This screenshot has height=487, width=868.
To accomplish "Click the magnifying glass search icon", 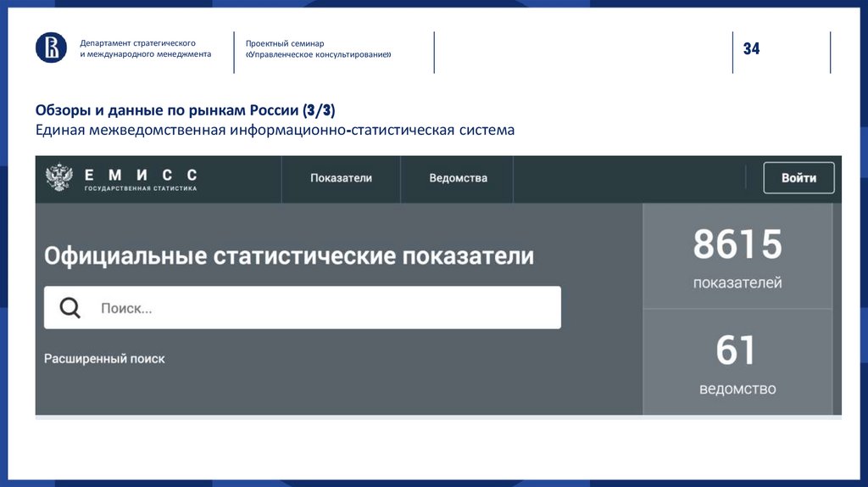I will 70,307.
